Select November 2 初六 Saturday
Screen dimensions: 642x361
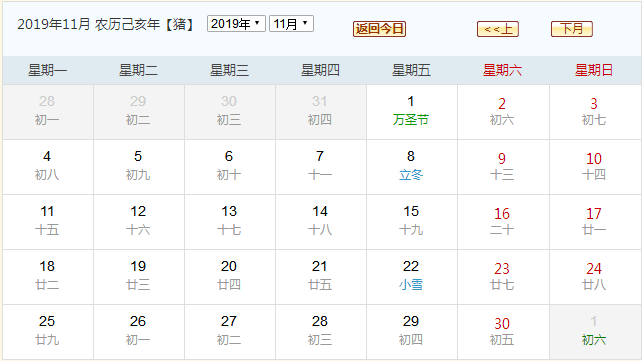pyautogui.click(x=502, y=112)
